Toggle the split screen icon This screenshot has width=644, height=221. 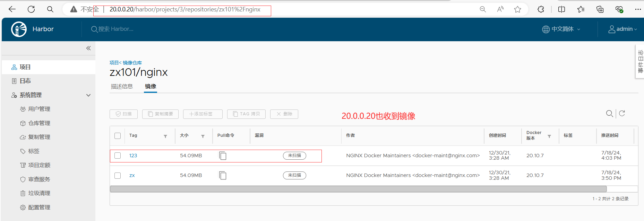point(562,9)
